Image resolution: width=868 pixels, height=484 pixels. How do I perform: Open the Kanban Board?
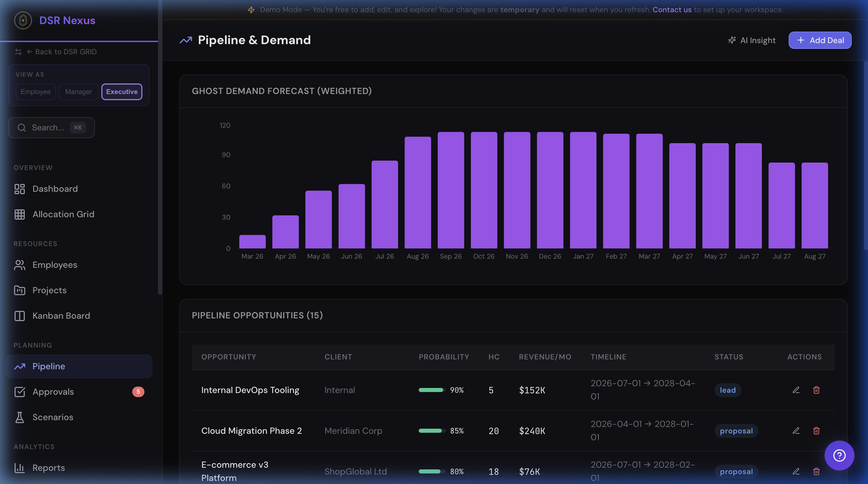tap(61, 316)
